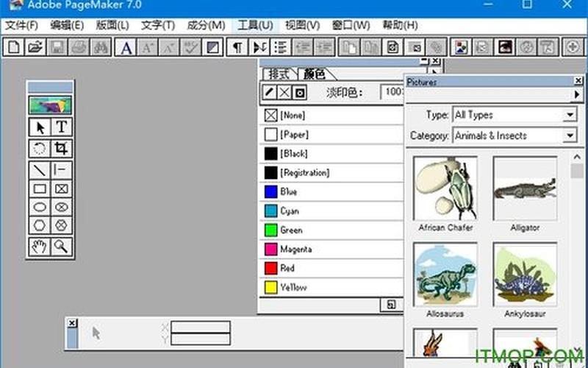Open the 工具(U) menu

255,26
